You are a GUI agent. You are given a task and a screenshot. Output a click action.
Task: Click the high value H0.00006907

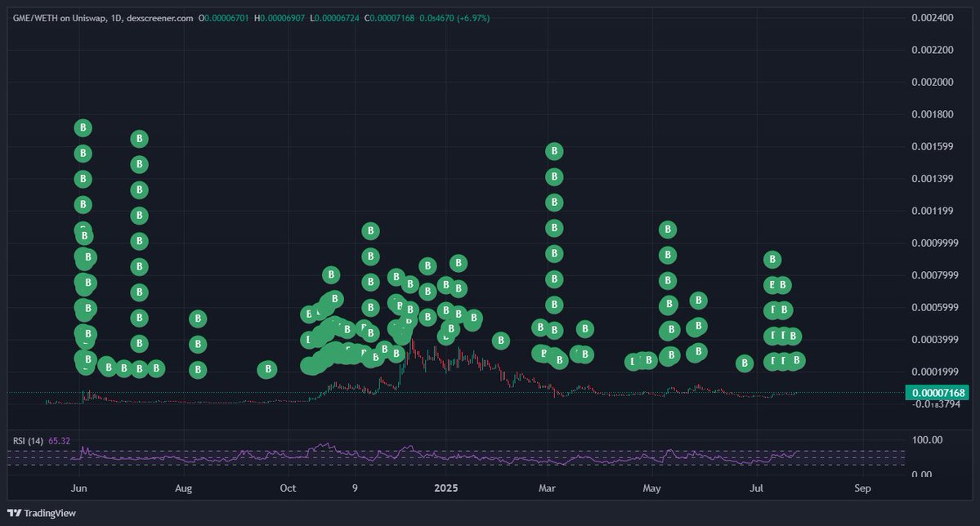pos(280,18)
